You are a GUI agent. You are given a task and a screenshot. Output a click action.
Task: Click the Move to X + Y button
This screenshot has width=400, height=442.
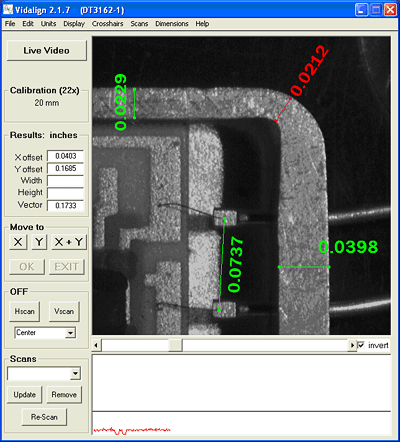[69, 242]
